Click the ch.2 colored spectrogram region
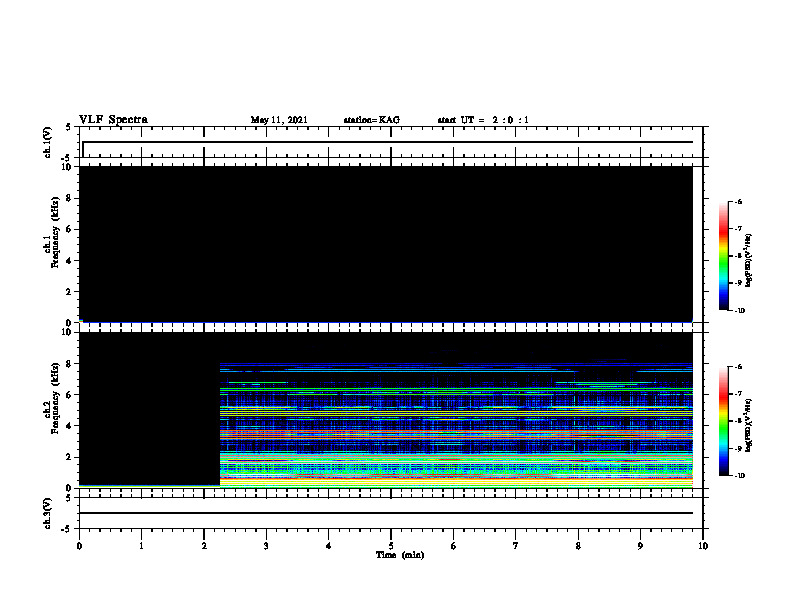 point(456,424)
